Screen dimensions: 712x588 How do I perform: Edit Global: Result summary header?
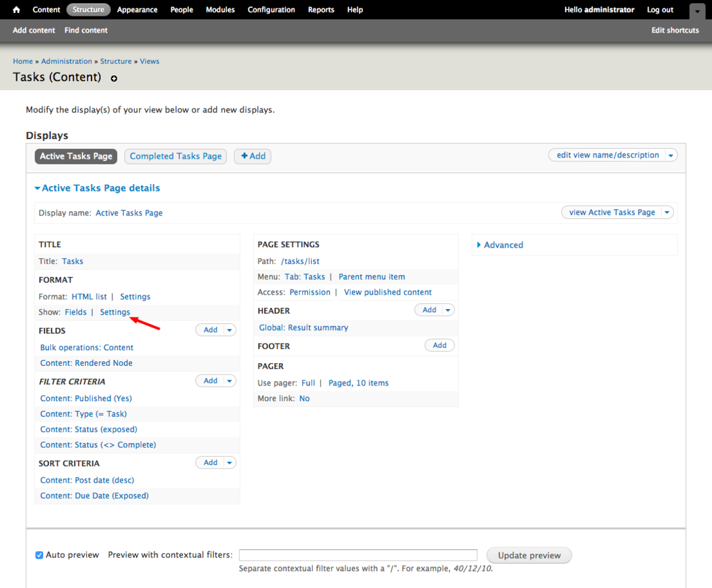[303, 327]
